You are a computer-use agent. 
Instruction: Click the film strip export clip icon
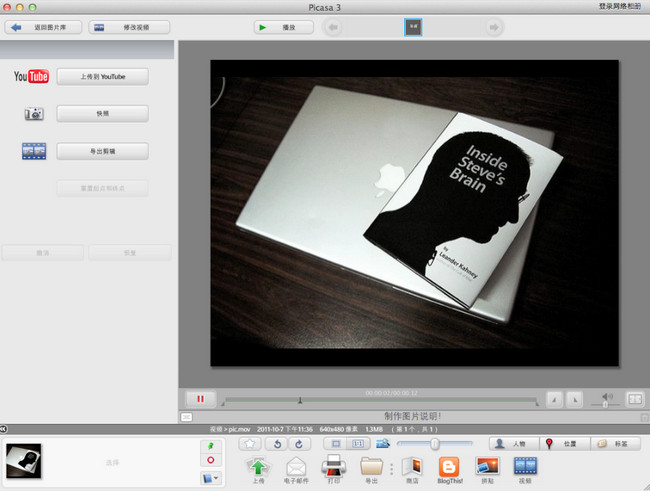tap(34, 151)
